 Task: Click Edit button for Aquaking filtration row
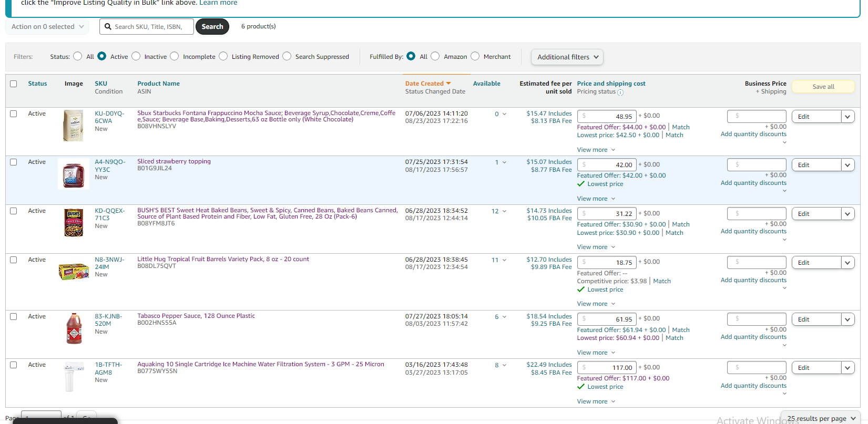[x=816, y=368]
